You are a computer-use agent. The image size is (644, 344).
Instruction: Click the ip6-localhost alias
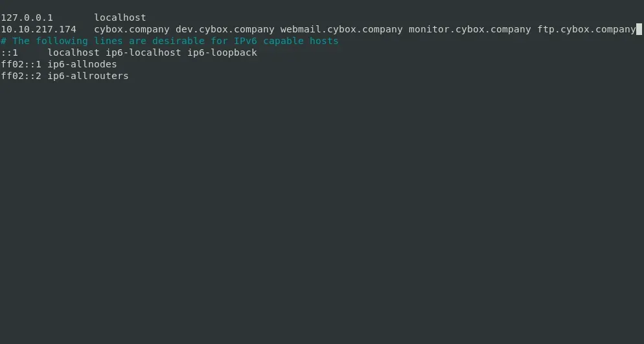click(143, 52)
